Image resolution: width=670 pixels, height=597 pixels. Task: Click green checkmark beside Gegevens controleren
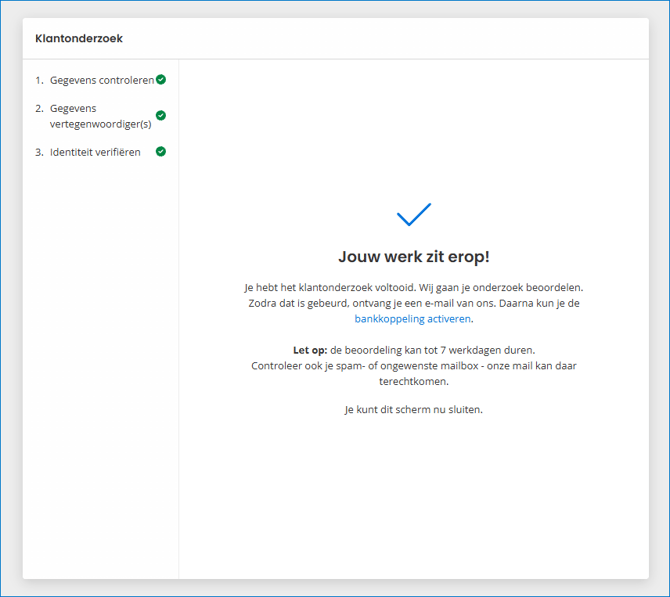coord(161,79)
